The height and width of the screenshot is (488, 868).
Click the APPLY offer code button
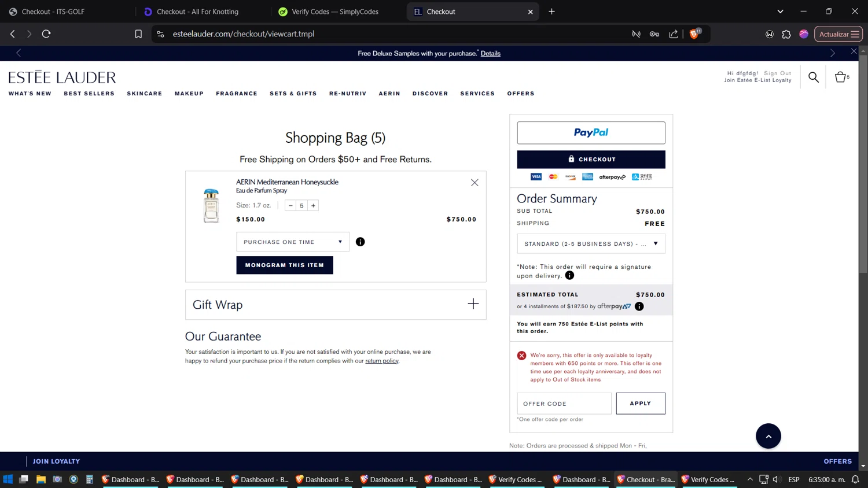[x=641, y=404]
